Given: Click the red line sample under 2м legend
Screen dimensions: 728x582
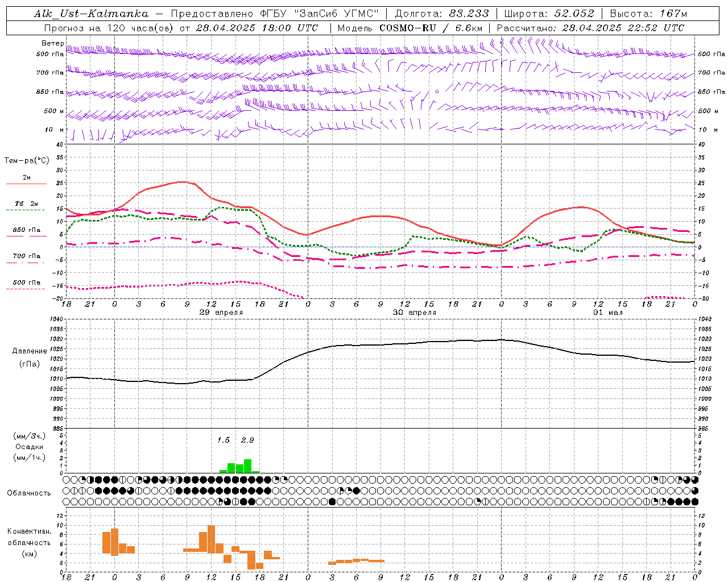Looking at the screenshot, I should [26, 184].
